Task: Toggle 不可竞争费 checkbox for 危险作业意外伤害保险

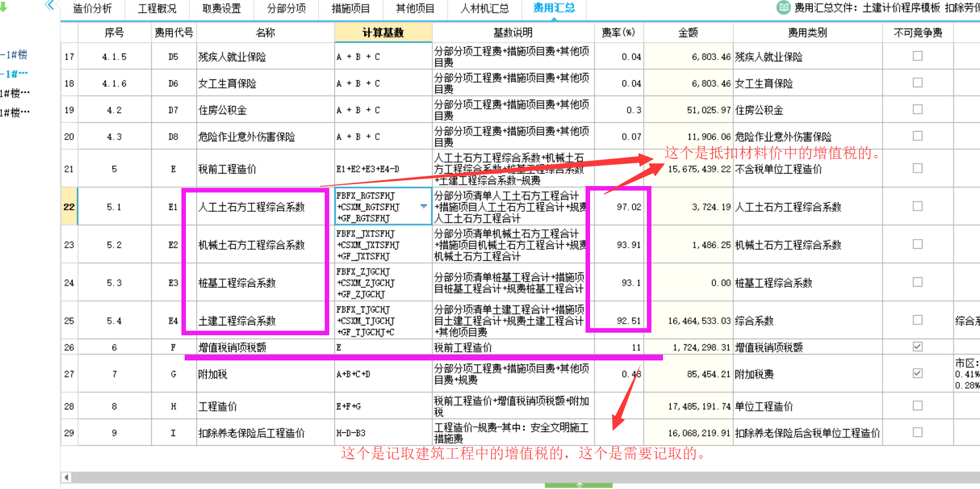Action: tap(917, 136)
